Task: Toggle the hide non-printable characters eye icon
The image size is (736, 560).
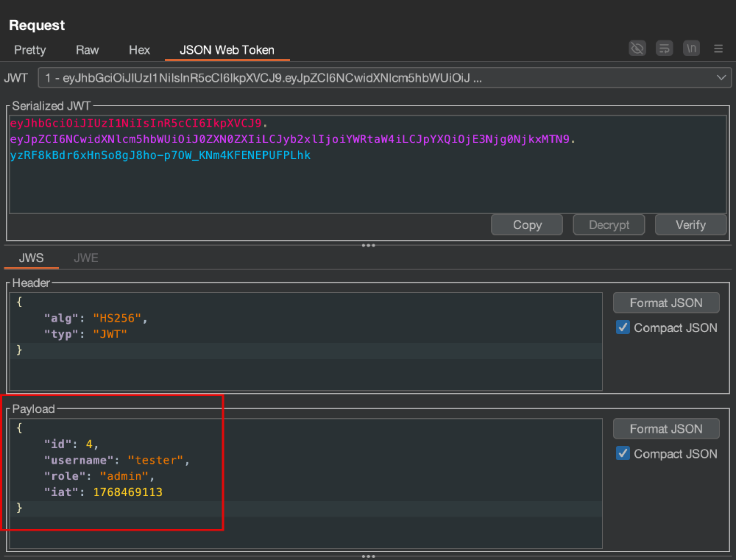Action: [x=637, y=49]
